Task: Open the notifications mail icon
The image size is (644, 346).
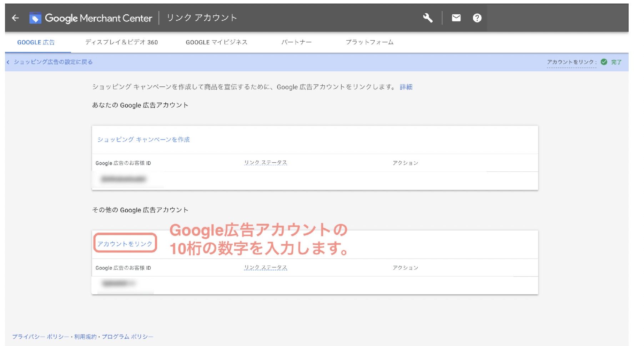Action: (x=456, y=18)
